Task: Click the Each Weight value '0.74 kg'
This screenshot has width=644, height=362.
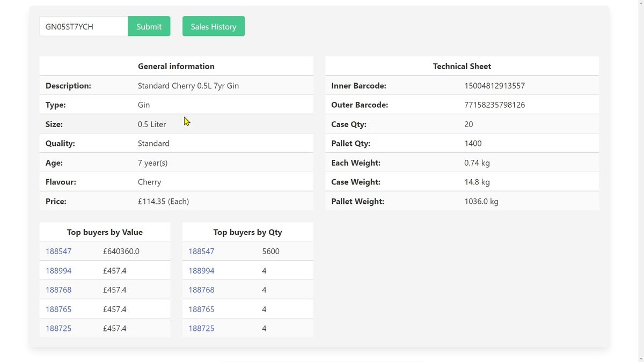Action: point(477,162)
